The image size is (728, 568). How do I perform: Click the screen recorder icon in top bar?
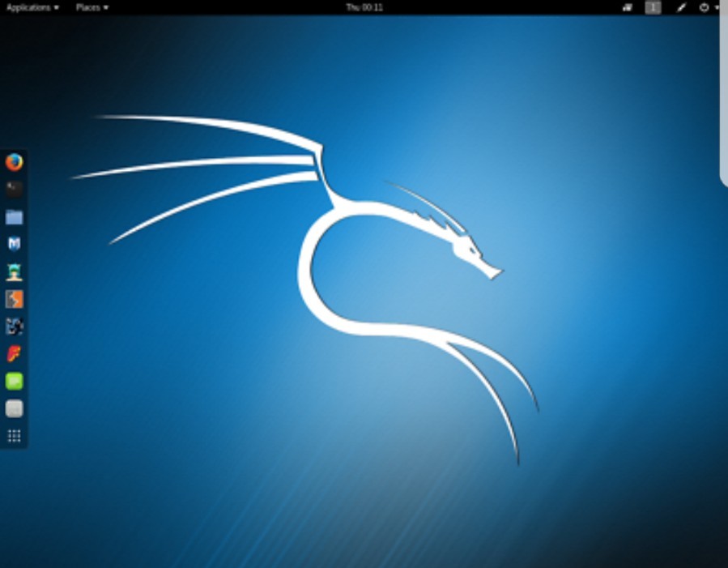coord(628,7)
